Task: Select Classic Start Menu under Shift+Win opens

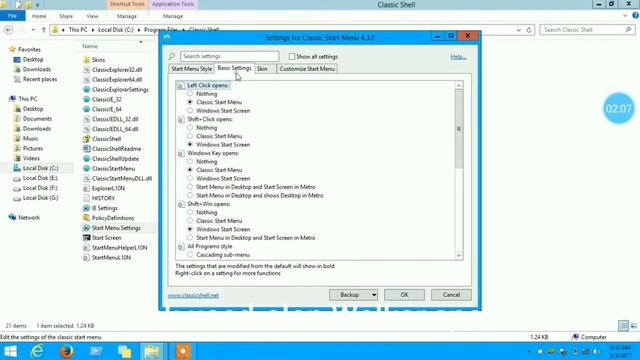Action: click(x=190, y=220)
